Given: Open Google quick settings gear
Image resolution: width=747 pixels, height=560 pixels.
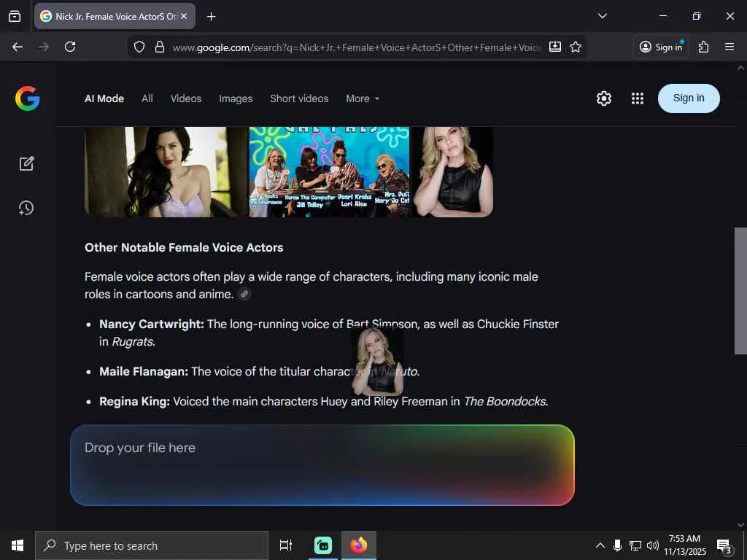Looking at the screenshot, I should pos(603,98).
